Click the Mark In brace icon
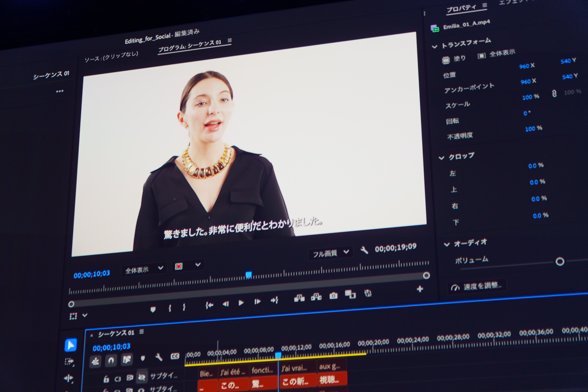The width and height of the screenshot is (588, 392). point(170,308)
